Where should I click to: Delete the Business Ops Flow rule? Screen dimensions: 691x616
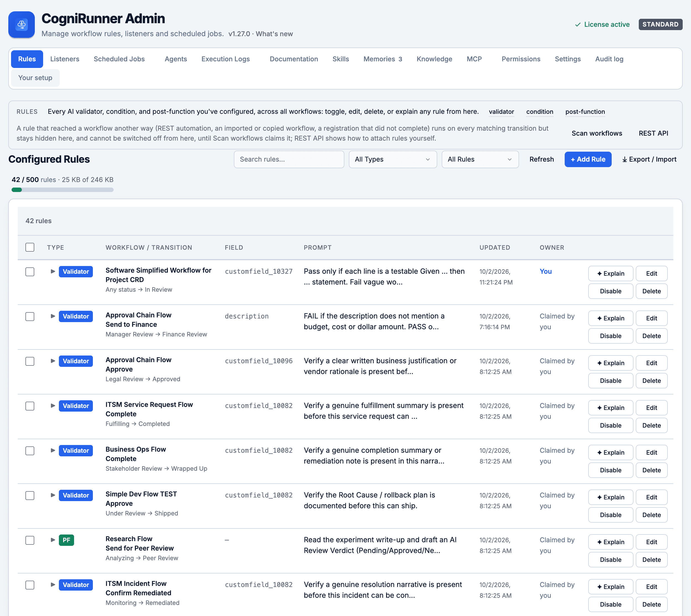(x=651, y=470)
